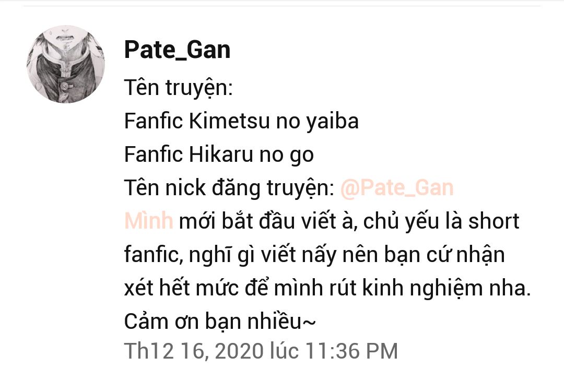Image resolution: width=564 pixels, height=392 pixels.
Task: Click the word 'short' in comment
Action: pyautogui.click(x=494, y=221)
